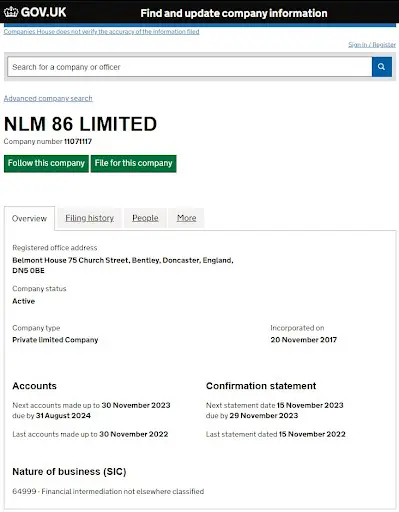Click the NLM 86 LIMITED company heading

80,124
